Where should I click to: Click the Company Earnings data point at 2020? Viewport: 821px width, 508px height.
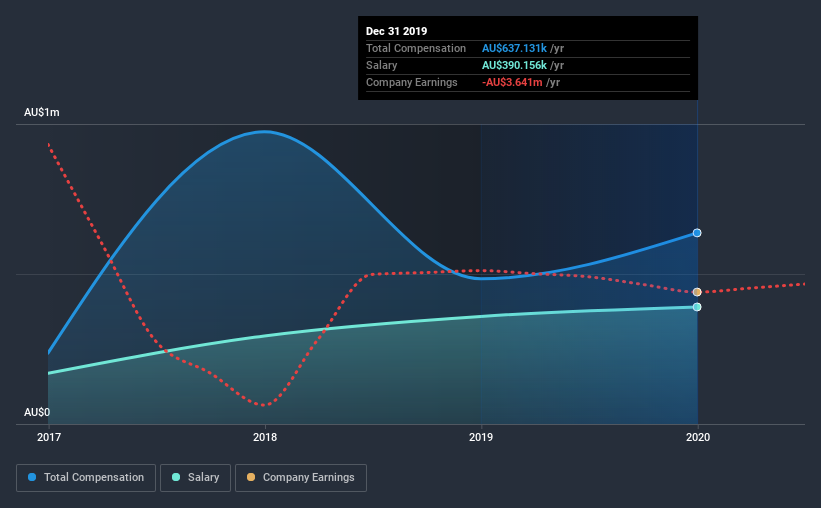[697, 292]
